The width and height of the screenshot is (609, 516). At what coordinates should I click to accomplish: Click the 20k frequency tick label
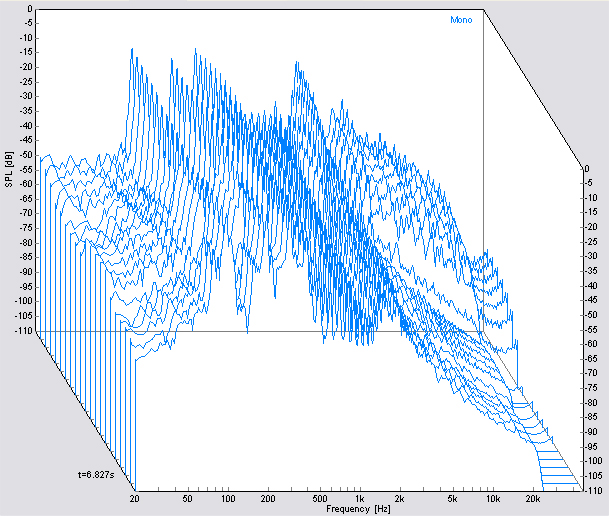(533, 499)
